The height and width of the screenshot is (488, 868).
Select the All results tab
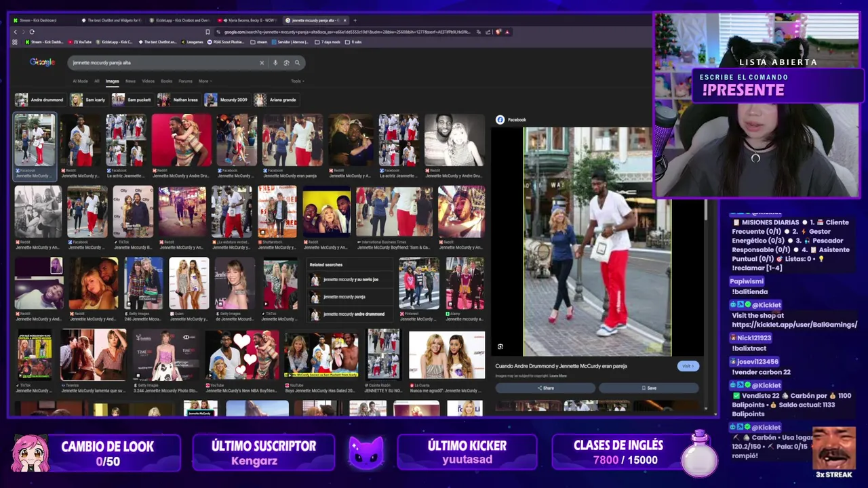(97, 81)
